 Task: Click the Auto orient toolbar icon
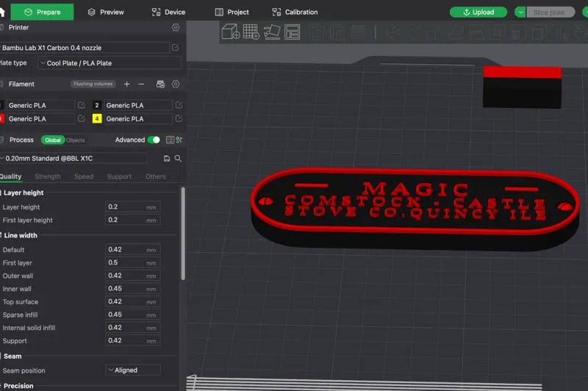pyautogui.click(x=272, y=32)
